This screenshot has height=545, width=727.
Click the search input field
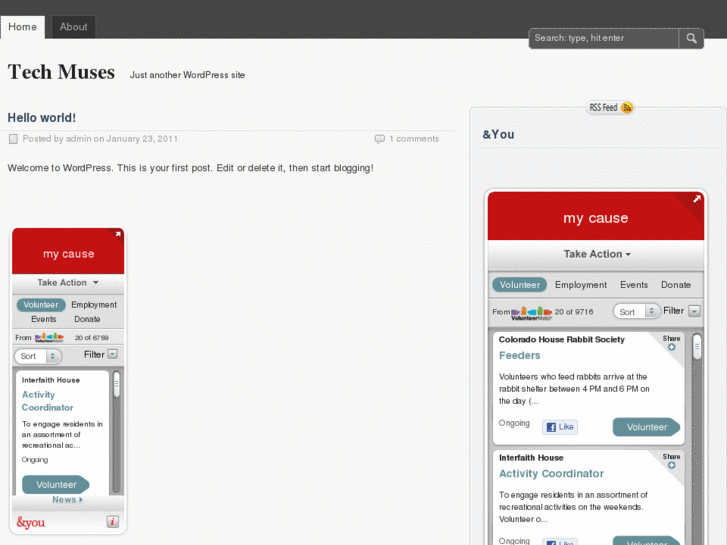point(604,38)
